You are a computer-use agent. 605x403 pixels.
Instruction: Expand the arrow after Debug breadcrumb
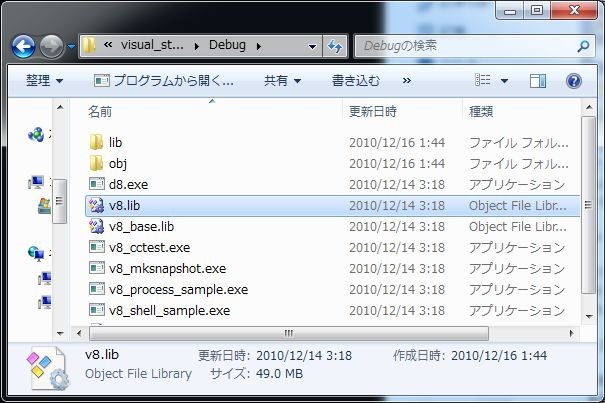(x=259, y=46)
